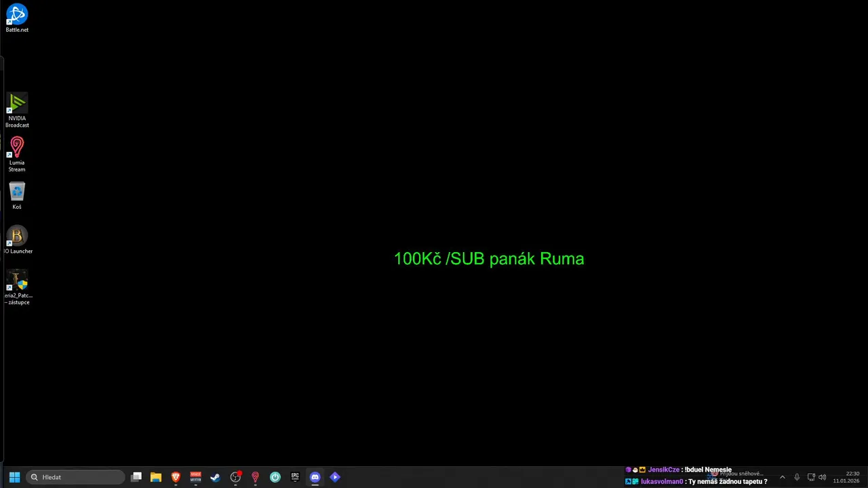Viewport: 868px width, 488px height.
Task: Click the teal power icon in taskbar
Action: click(x=275, y=477)
